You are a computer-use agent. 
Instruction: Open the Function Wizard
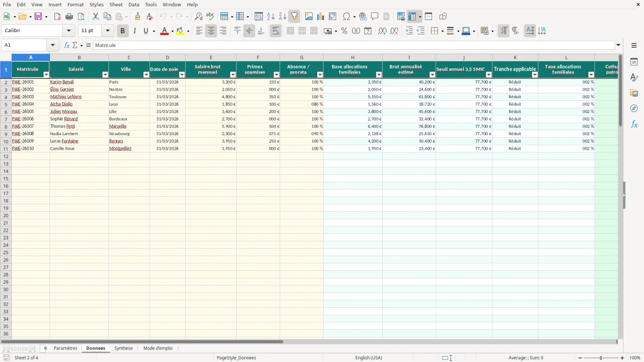pos(67,45)
